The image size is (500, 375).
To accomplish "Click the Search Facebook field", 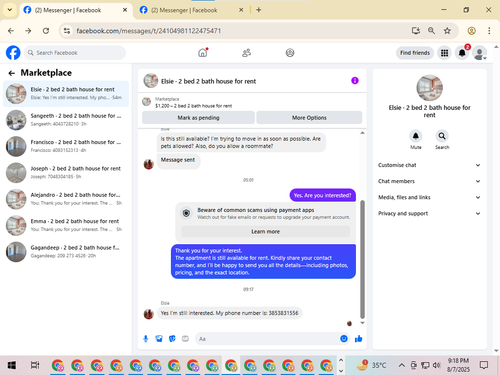I will click(x=75, y=53).
